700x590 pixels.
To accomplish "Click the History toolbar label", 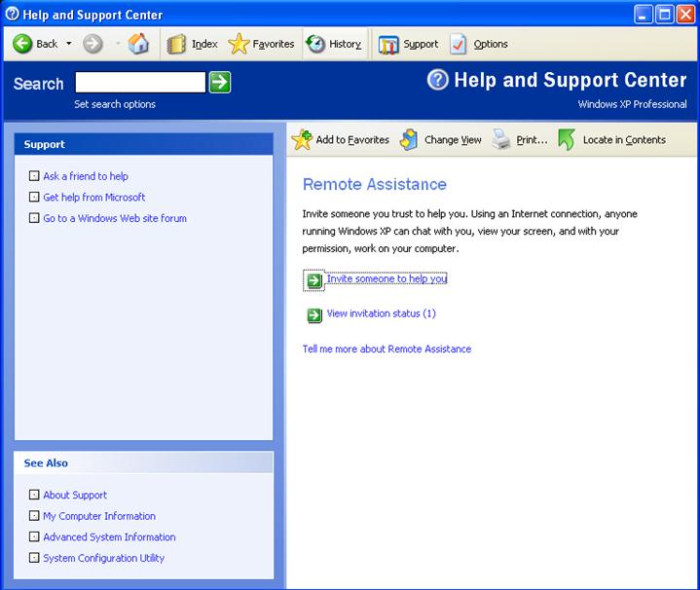I will [x=345, y=44].
